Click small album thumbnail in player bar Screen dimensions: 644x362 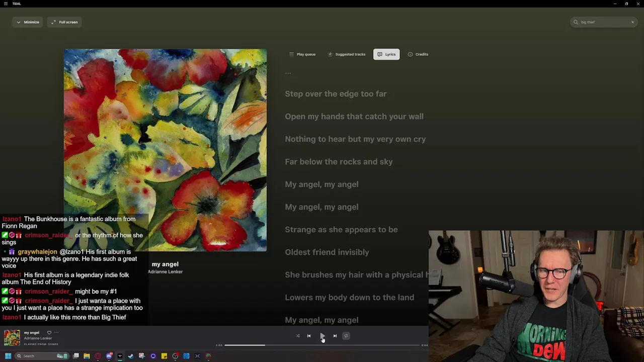point(12,338)
